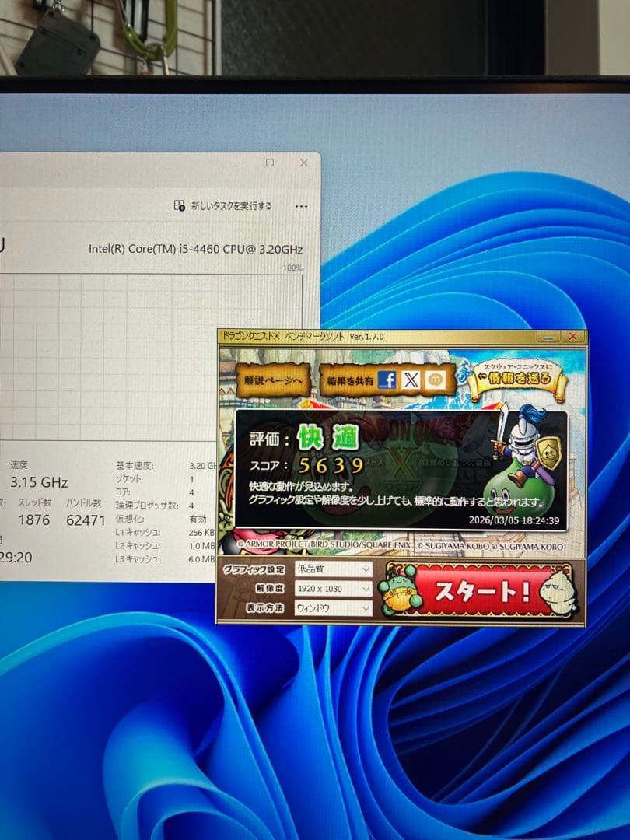Image resolution: width=630 pixels, height=840 pixels.
Task: Close the Task Manager window
Action: tap(304, 163)
